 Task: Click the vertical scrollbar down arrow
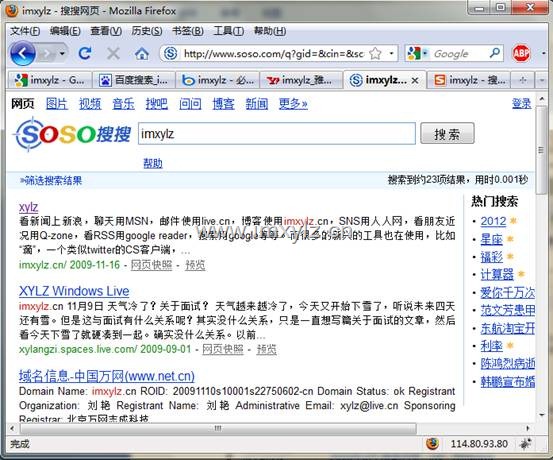tap(542, 415)
